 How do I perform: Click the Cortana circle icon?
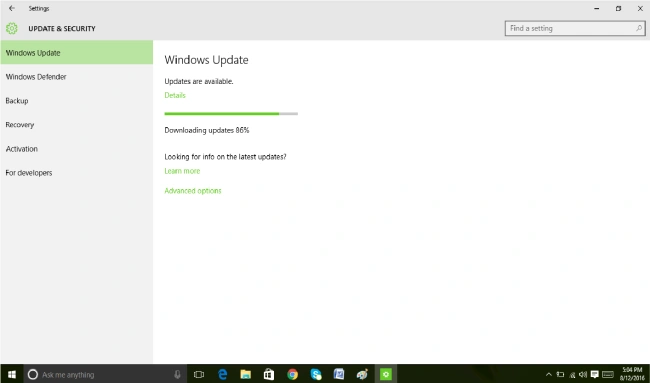coord(33,374)
